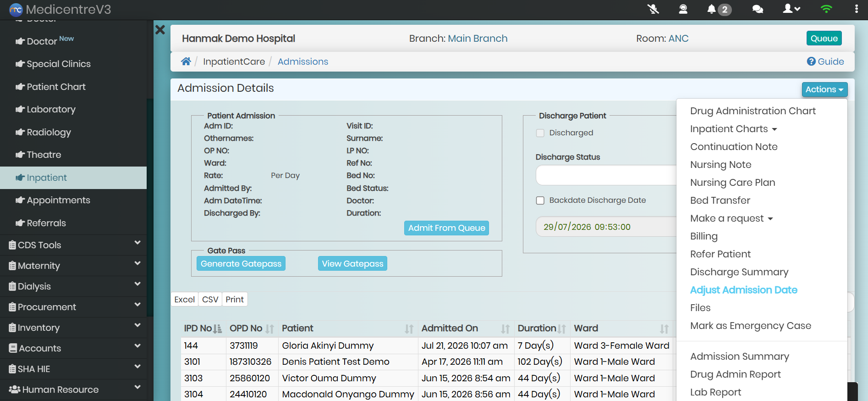Open Admission Summary report entry

point(740,356)
